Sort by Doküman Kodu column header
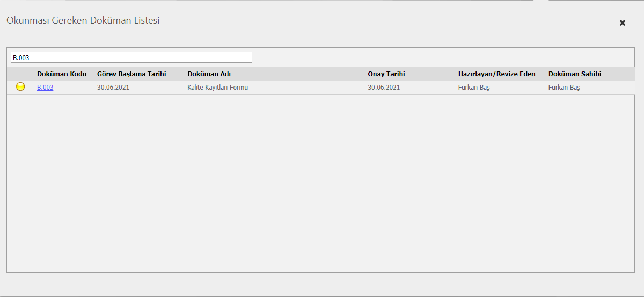 pos(62,74)
